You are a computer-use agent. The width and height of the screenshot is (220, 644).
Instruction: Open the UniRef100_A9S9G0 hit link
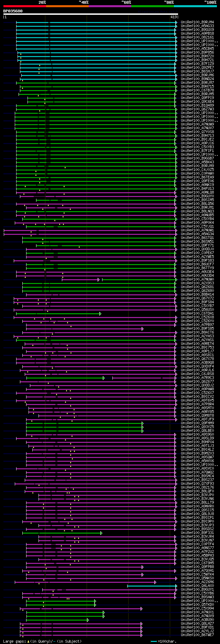[x=197, y=435]
